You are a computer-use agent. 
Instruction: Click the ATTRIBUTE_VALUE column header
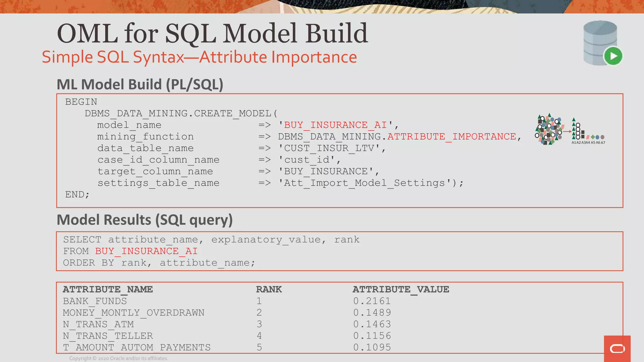point(401,289)
